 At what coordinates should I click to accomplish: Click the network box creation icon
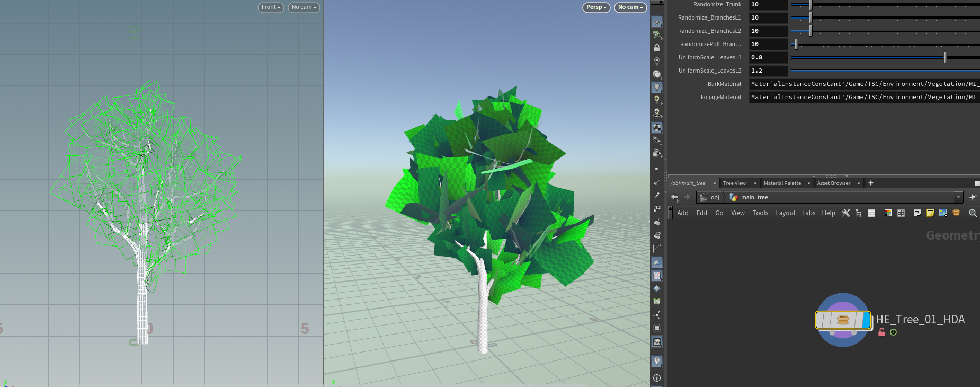[x=917, y=213]
